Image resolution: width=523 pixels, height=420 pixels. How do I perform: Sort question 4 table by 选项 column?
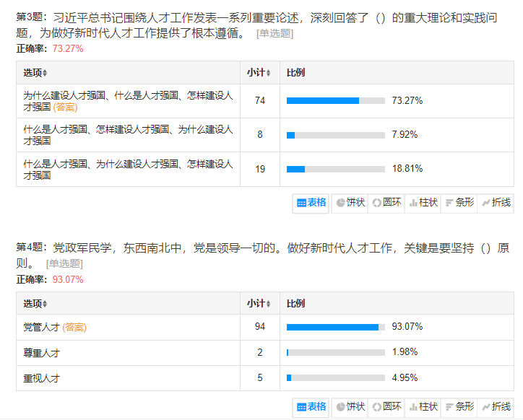click(x=35, y=304)
